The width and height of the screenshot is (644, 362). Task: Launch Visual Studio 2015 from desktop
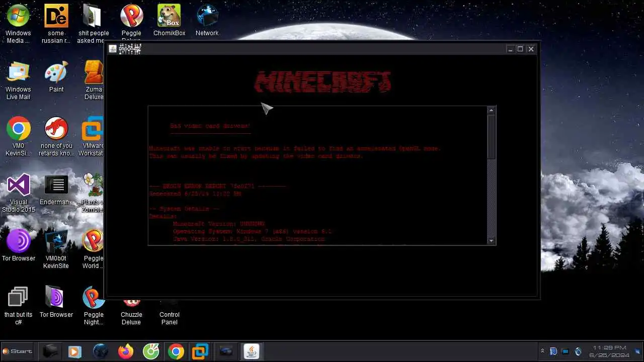tap(18, 193)
